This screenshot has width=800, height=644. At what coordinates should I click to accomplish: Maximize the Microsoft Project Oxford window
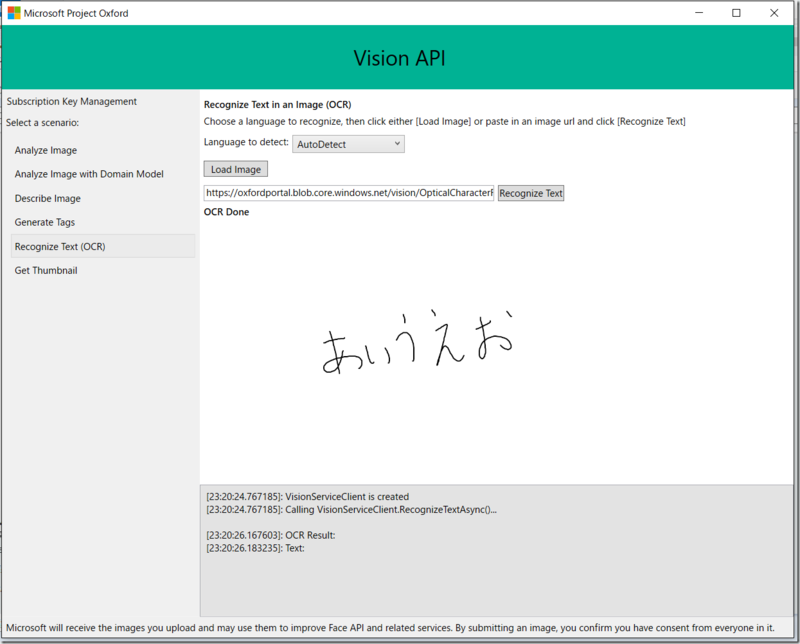pyautogui.click(x=736, y=13)
